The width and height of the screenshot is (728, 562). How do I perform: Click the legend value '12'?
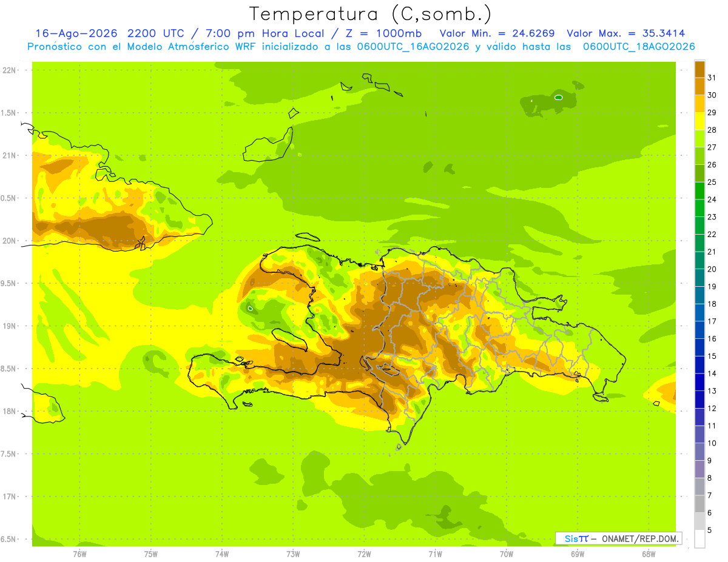click(712, 409)
